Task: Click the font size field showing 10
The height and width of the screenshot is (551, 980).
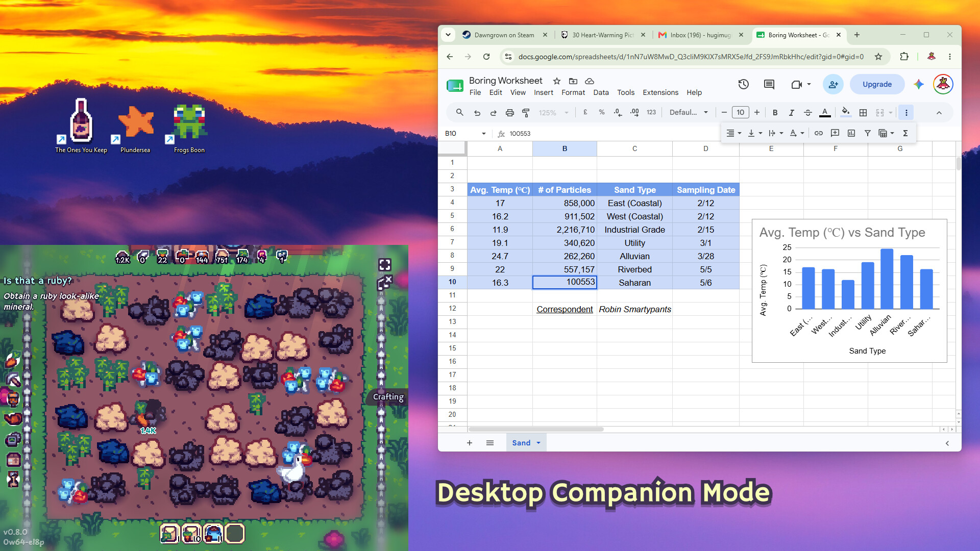Action: point(740,112)
